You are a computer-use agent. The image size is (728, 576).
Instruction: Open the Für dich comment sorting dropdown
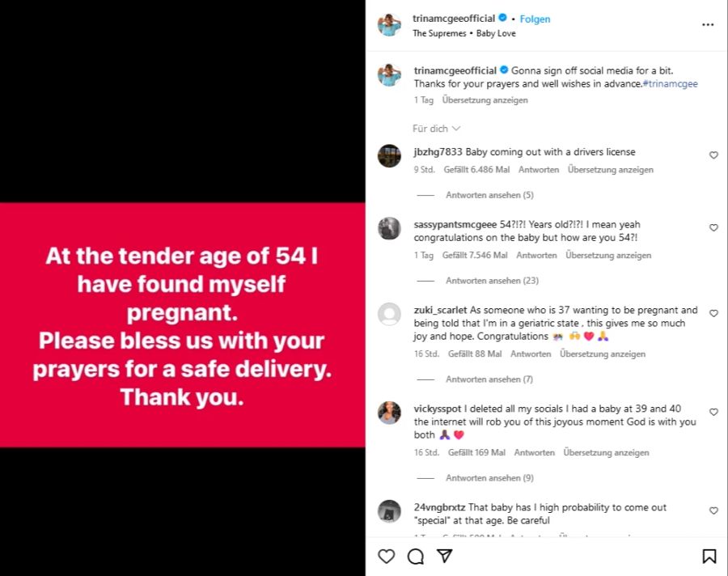tap(436, 129)
